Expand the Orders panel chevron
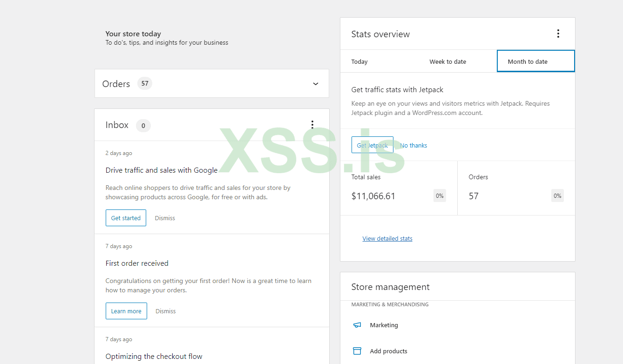This screenshot has width=623, height=364. (316, 84)
